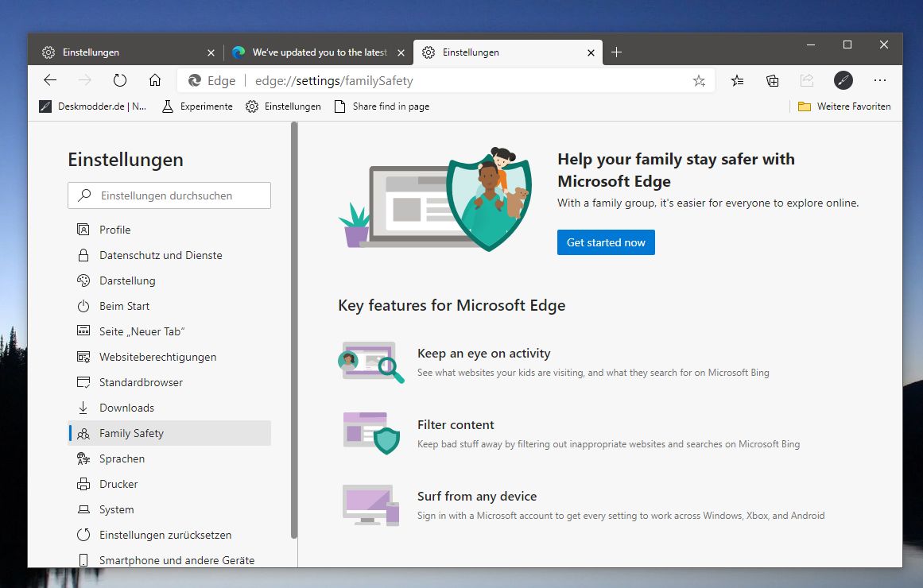Click the Websiteberechtigungen icon
Viewport: 923px width, 588px height.
tap(83, 357)
